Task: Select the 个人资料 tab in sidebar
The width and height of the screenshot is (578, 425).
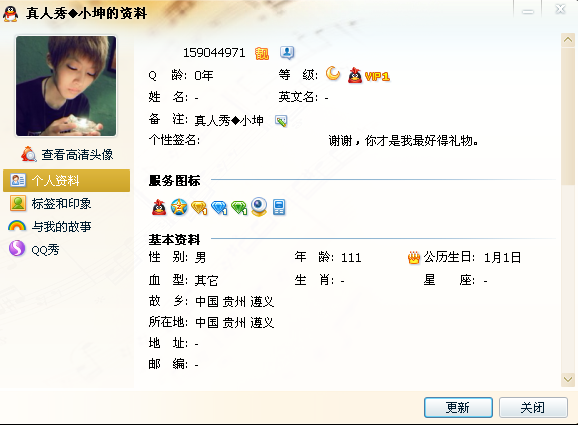Action: [66, 180]
